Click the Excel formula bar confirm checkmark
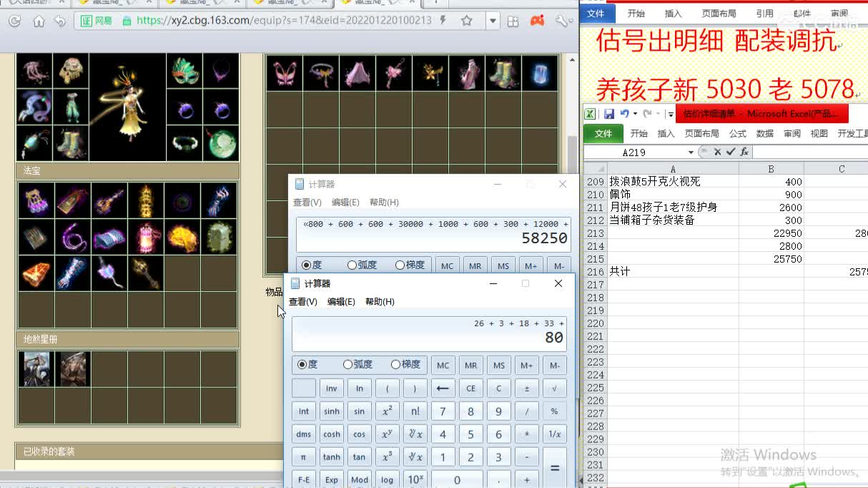Screen dimensions: 868x488 point(731,152)
